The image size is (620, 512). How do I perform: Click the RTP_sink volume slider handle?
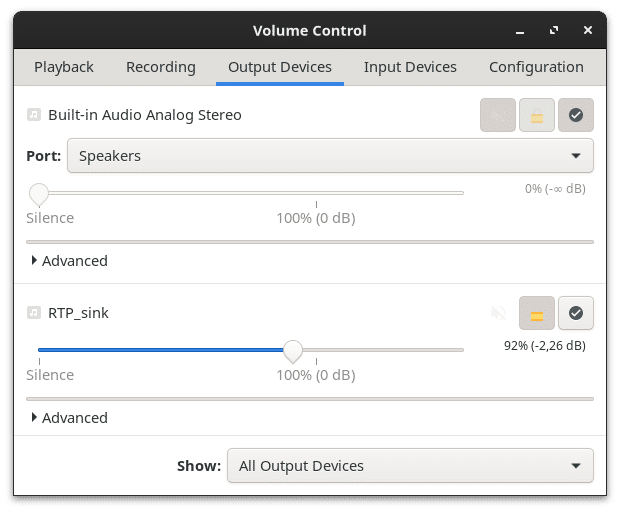[293, 351]
